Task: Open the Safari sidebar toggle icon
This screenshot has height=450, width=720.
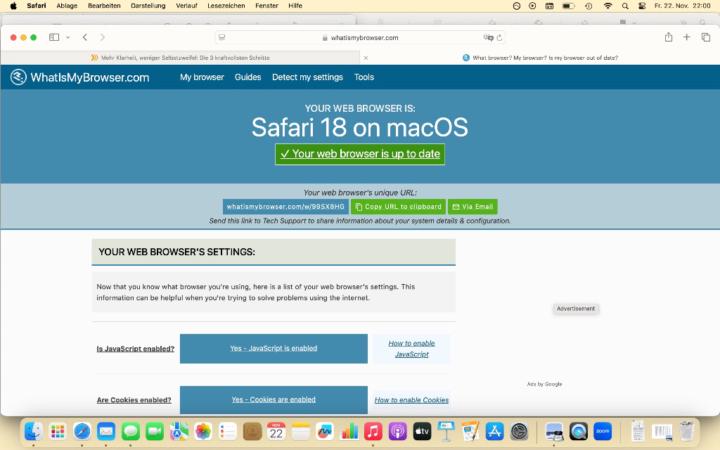Action: [x=54, y=37]
